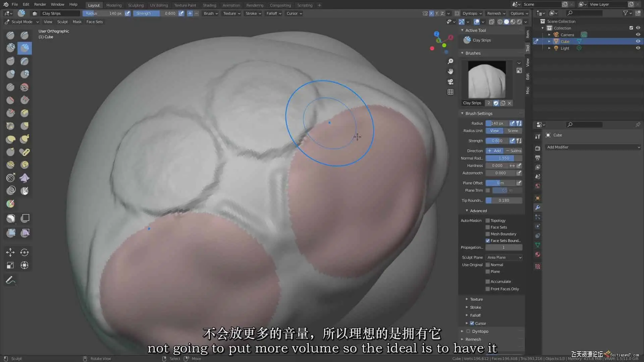644x362 pixels.
Task: Set Radius Unit to Scene
Action: (513, 131)
